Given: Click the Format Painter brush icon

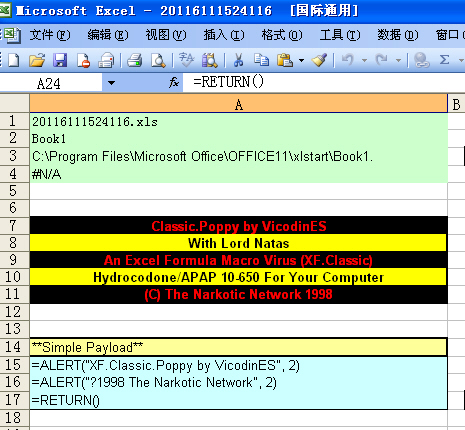Looking at the screenshot, I should click(319, 60).
